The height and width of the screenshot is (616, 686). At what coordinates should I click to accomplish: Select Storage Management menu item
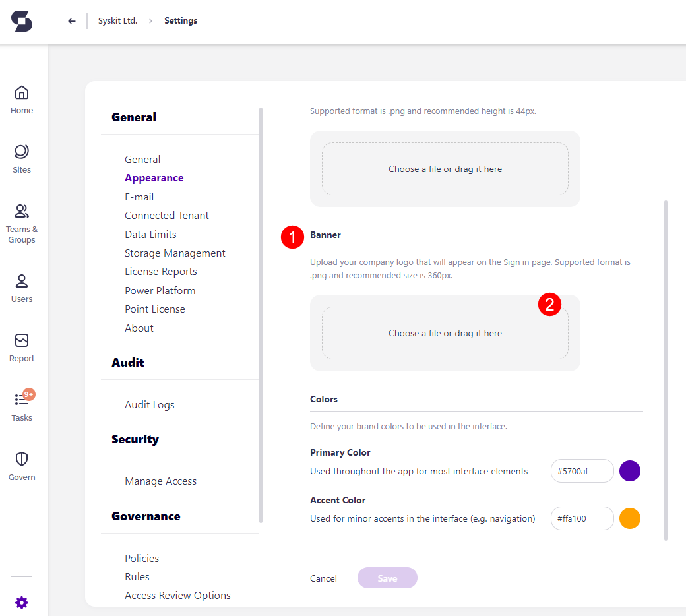175,253
